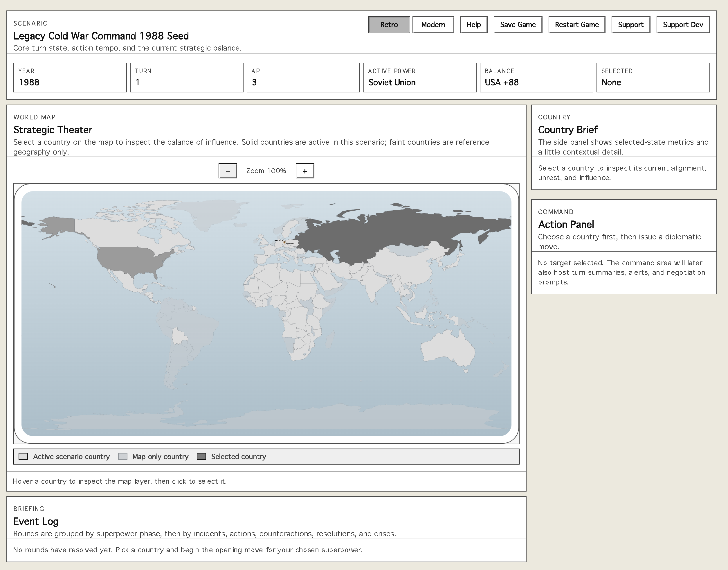This screenshot has height=570, width=728.
Task: Click the 'Hover a country to inspect' hint
Action: 120,481
